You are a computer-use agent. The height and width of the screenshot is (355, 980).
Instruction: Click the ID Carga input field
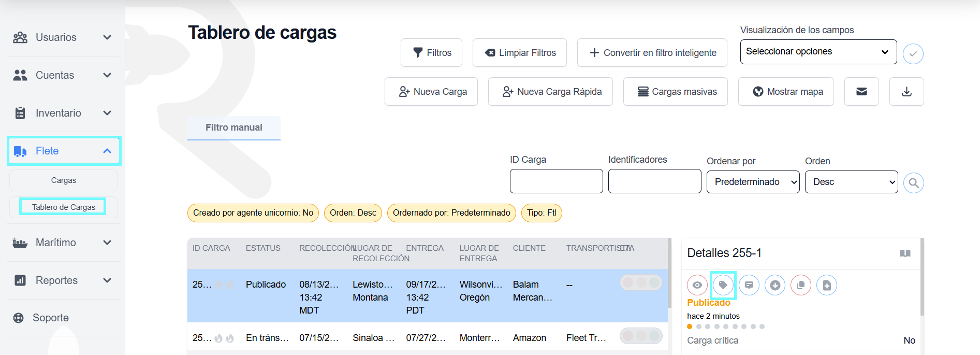557,181
